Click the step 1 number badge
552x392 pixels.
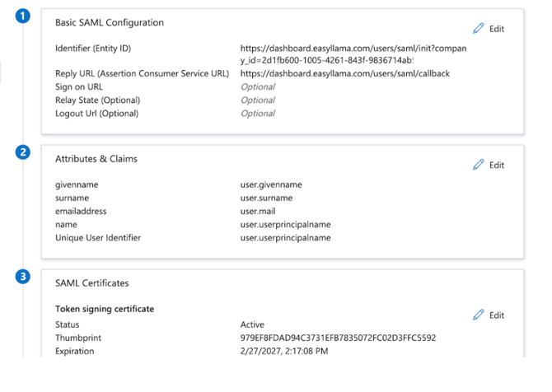(x=24, y=16)
